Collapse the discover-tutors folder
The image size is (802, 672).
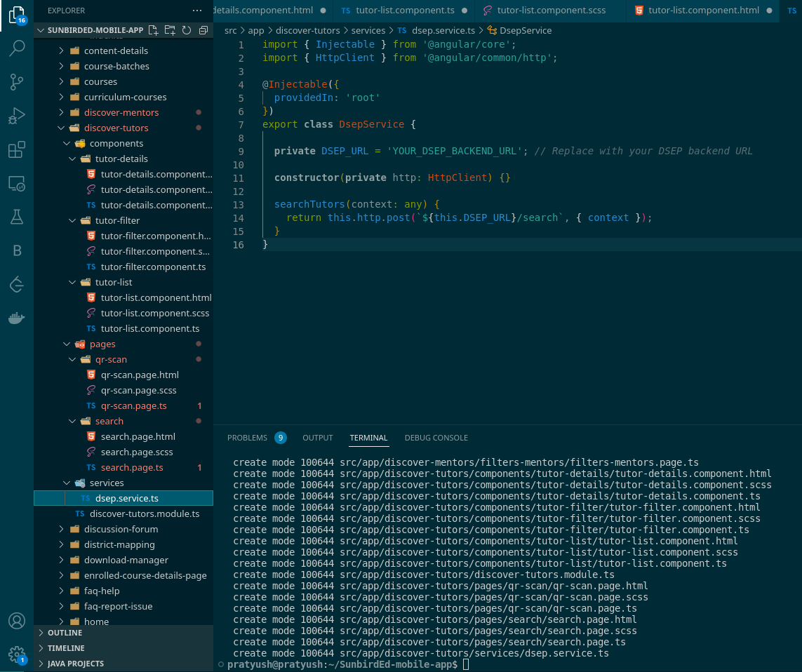116,128
